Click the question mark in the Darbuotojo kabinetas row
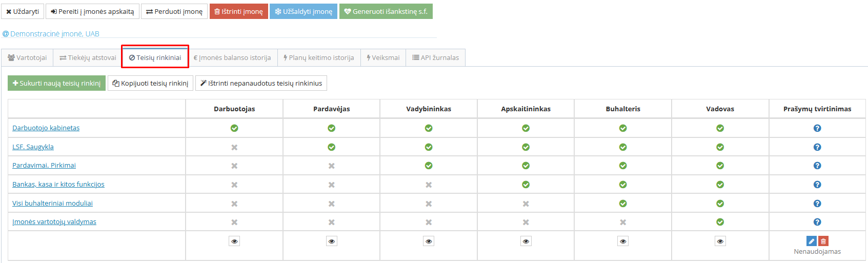 coord(817,128)
